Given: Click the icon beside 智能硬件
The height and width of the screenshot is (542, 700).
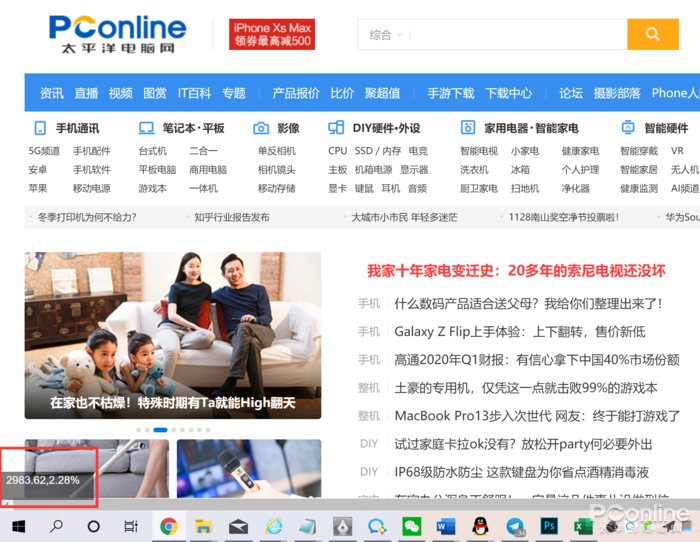Looking at the screenshot, I should [628, 127].
